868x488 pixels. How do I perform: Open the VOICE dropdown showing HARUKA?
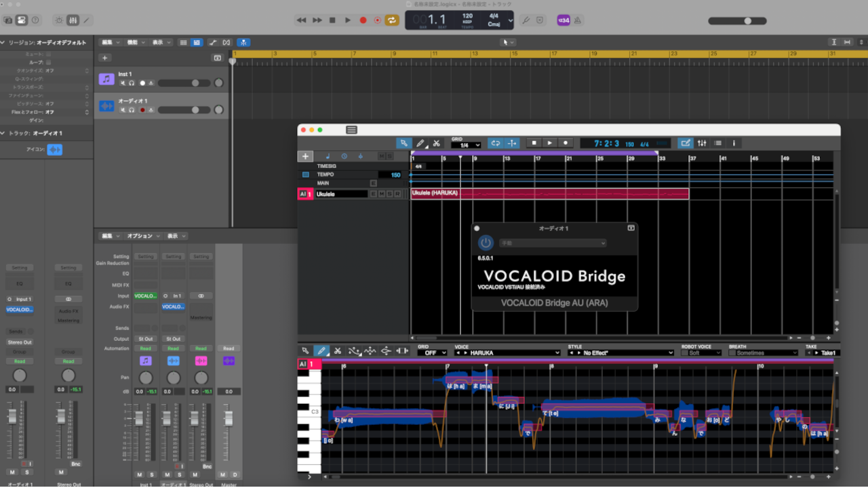(x=507, y=352)
